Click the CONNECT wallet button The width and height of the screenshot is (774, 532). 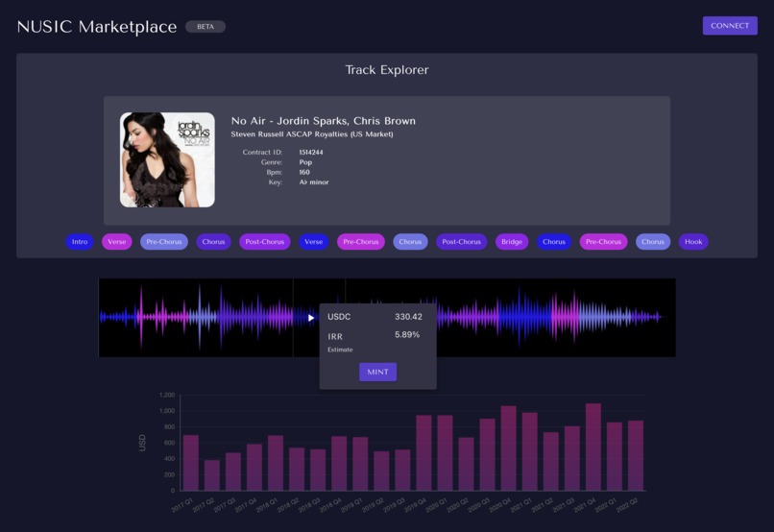pyautogui.click(x=730, y=26)
